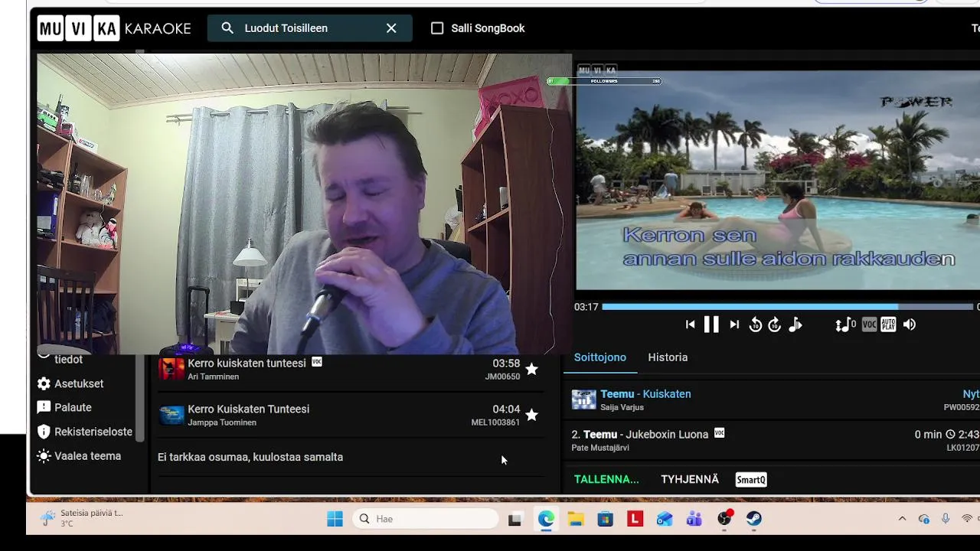Screen dimensions: 980x551
Task: Open Microsoft Teams from taskbar
Action: tap(694, 520)
